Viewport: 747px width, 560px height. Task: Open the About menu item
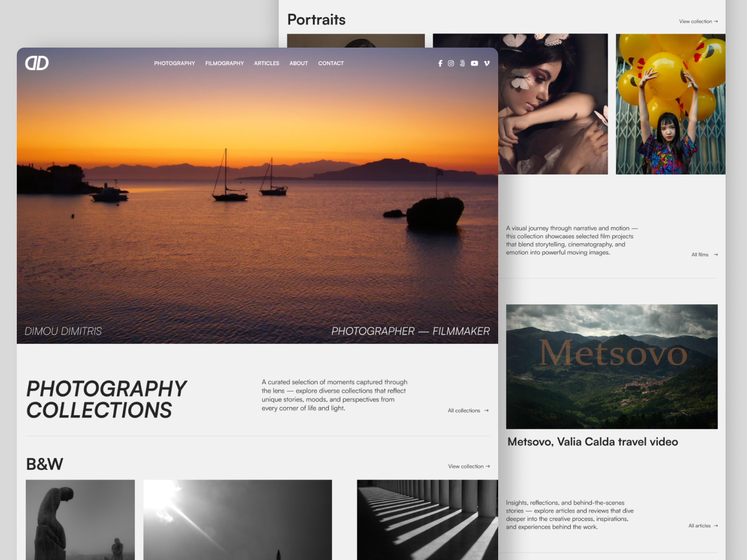click(x=299, y=63)
